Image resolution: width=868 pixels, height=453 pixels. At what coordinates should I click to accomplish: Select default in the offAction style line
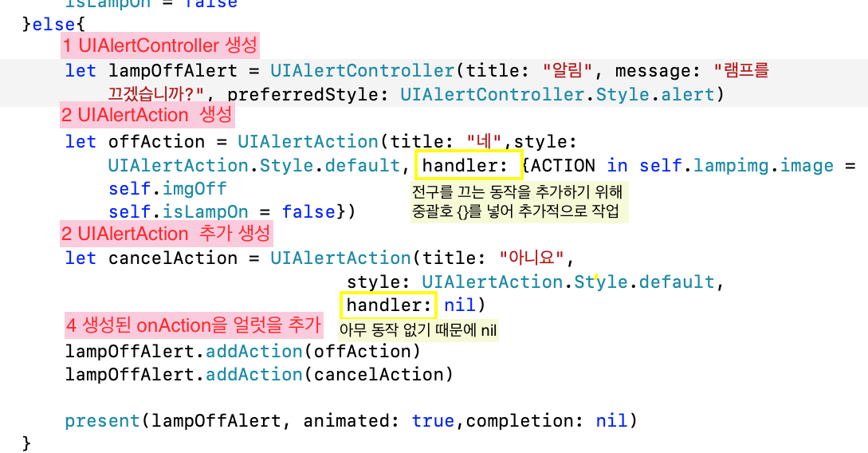click(x=362, y=166)
